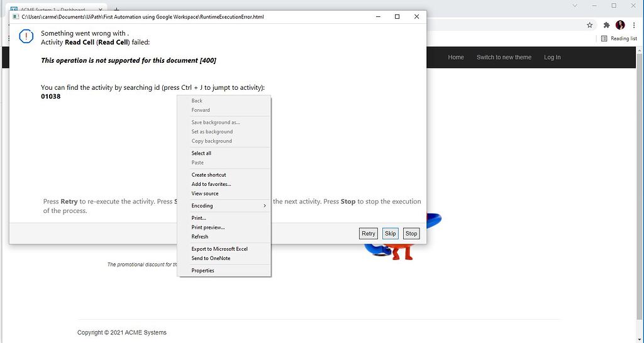Open View source from context menu
The width and height of the screenshot is (644, 343).
click(x=224, y=193)
